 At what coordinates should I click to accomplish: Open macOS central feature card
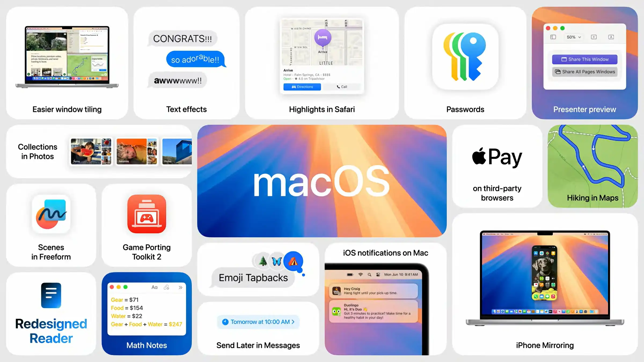322,181
